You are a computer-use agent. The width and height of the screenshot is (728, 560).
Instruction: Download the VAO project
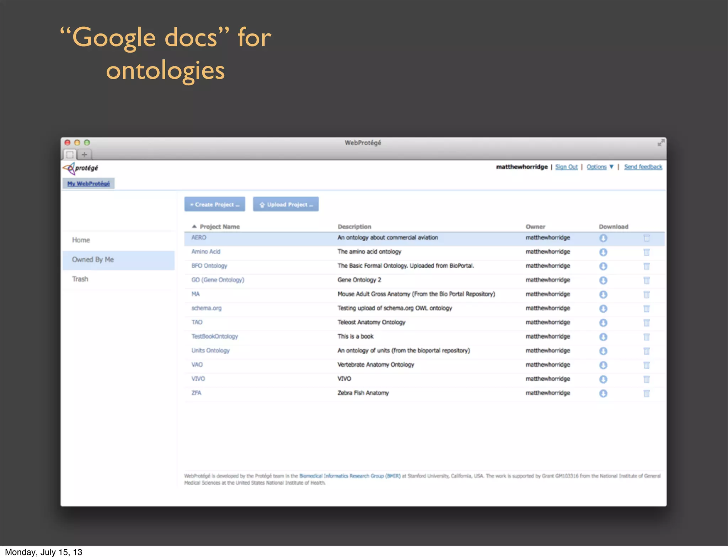click(x=603, y=365)
